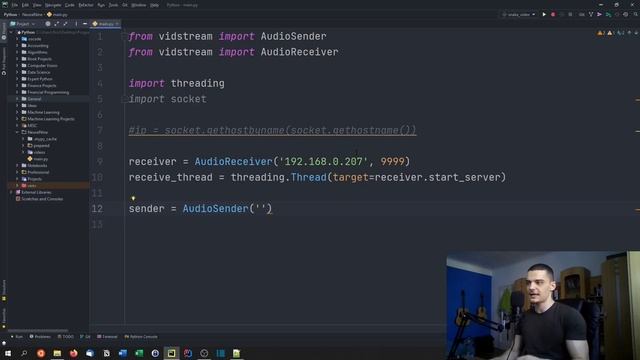Click the Project panel horizontal scrollbar
The image size is (640, 360).
pos(38,330)
